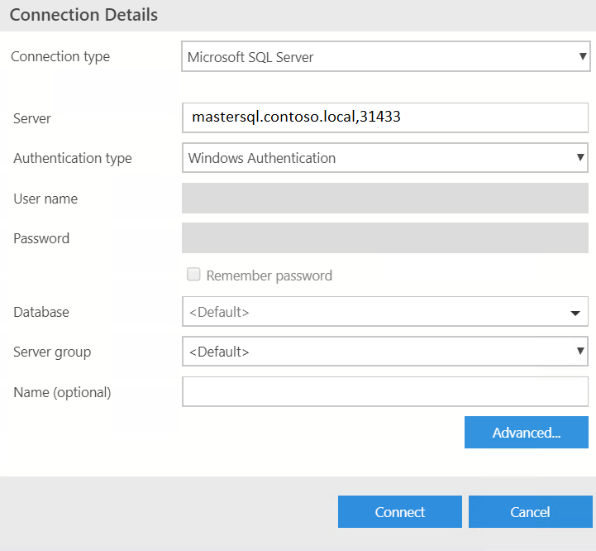Open the Authentication type dropdown
This screenshot has height=551, width=596.
click(x=385, y=158)
